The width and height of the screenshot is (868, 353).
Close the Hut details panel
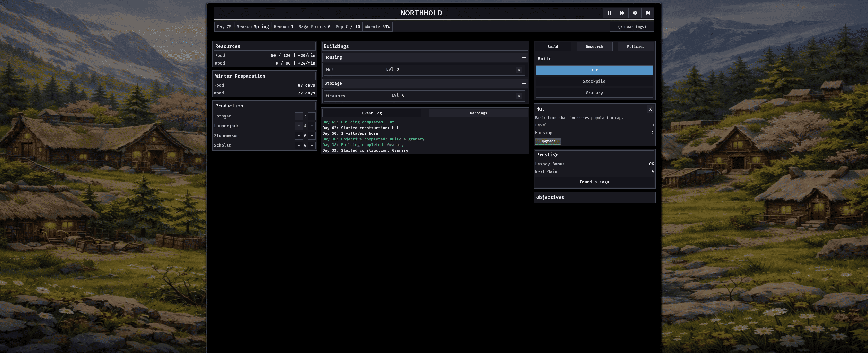(650, 109)
